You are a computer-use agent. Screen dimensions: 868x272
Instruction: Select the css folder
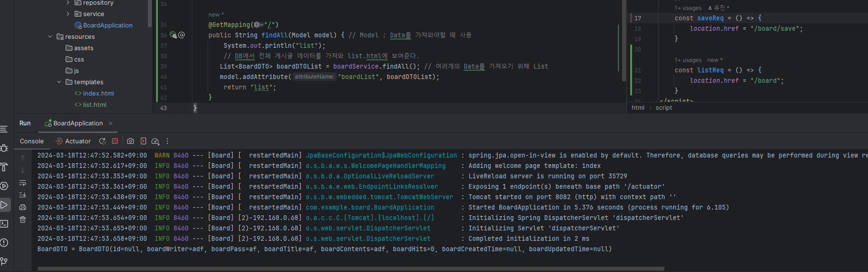[x=75, y=59]
